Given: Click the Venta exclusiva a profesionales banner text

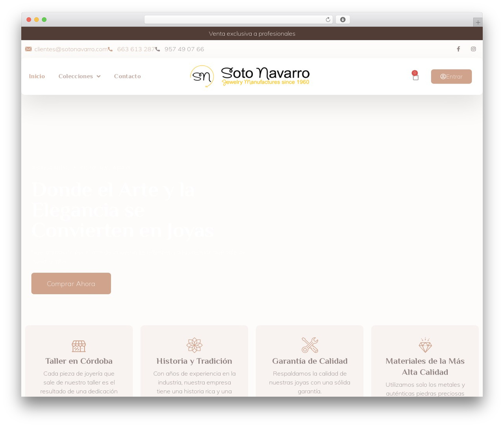Looking at the screenshot, I should [x=252, y=34].
